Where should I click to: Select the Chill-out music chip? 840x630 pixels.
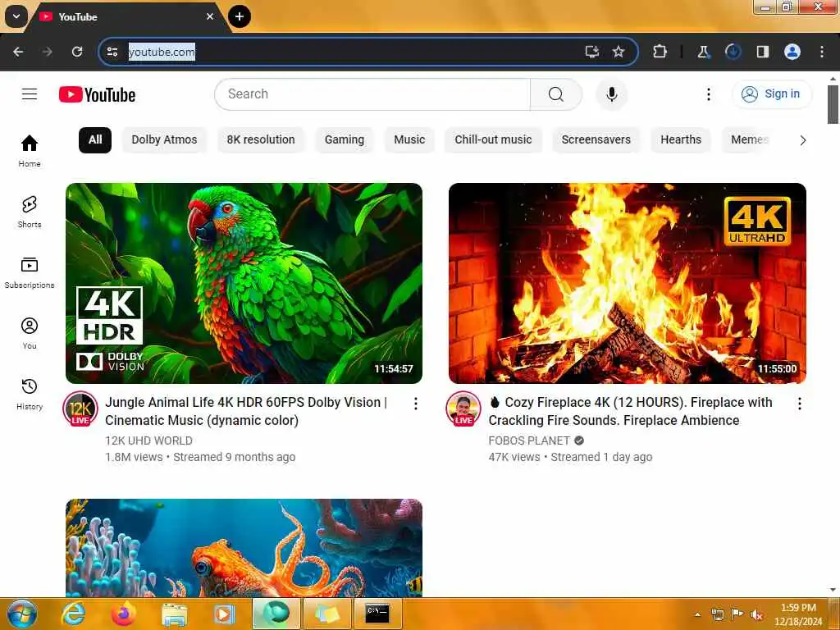pos(493,139)
